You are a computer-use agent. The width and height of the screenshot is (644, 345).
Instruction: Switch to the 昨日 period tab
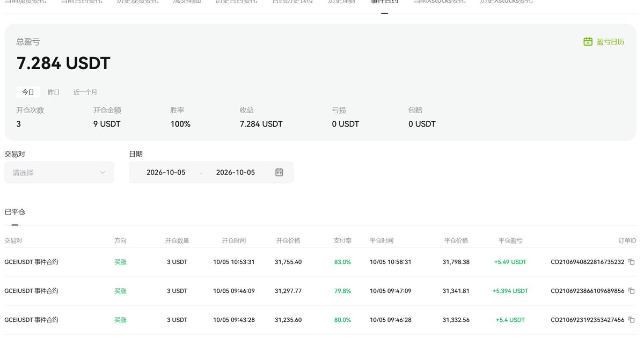[54, 92]
